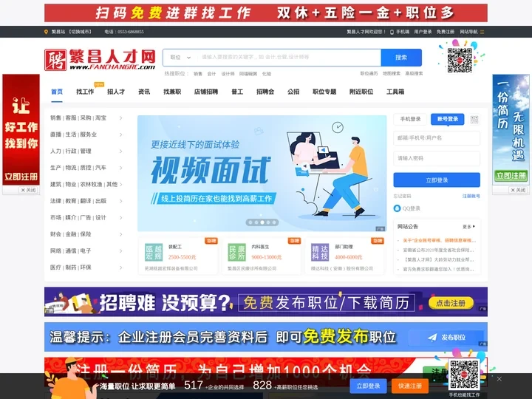Image resolution: width=532 pixels, height=399 pixels.
Task: Open the 装配工 job listing
Action: point(175,247)
